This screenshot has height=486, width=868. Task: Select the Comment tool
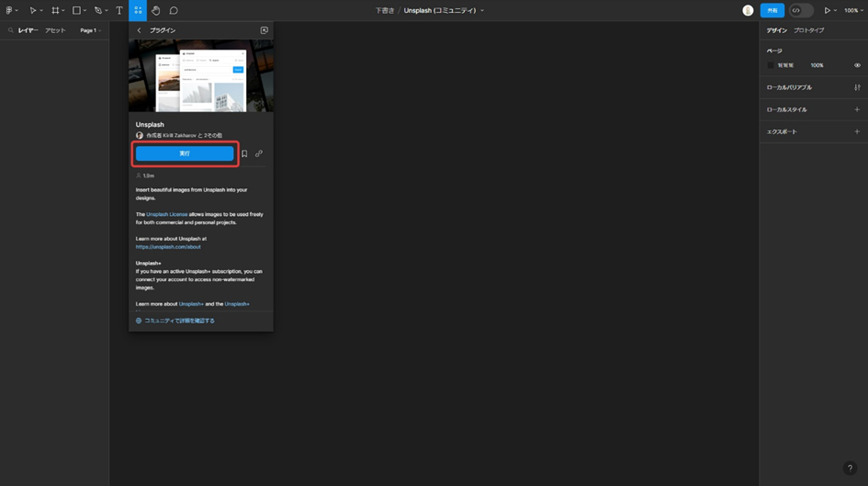174,10
